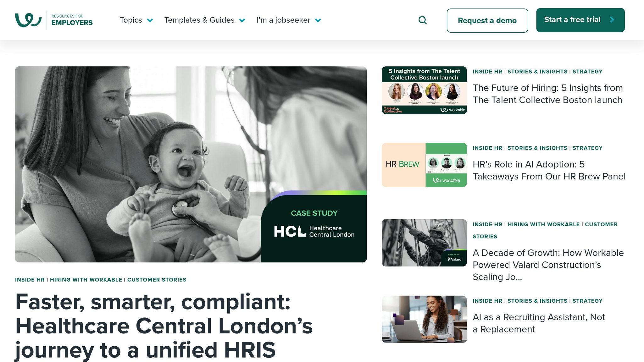Open the Healthcare Central London case study image
The image size is (644, 362).
191,164
